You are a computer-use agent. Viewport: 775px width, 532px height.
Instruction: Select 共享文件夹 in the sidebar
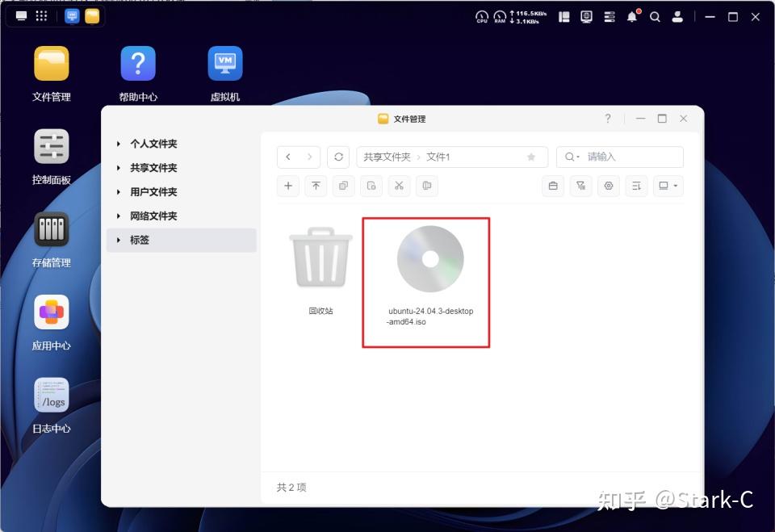point(153,168)
